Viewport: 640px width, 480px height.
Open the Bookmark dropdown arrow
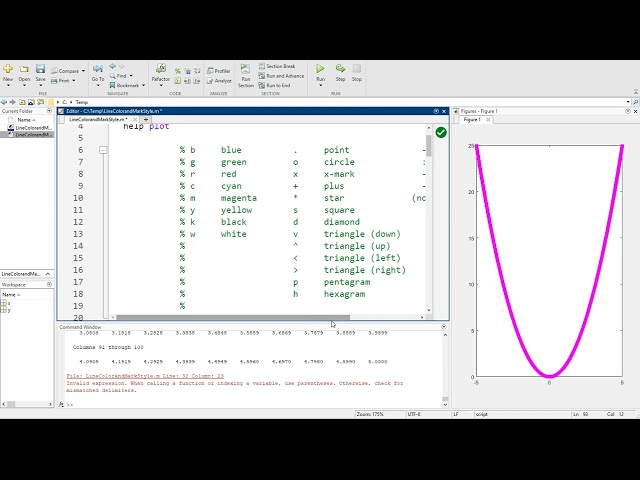[x=143, y=85]
